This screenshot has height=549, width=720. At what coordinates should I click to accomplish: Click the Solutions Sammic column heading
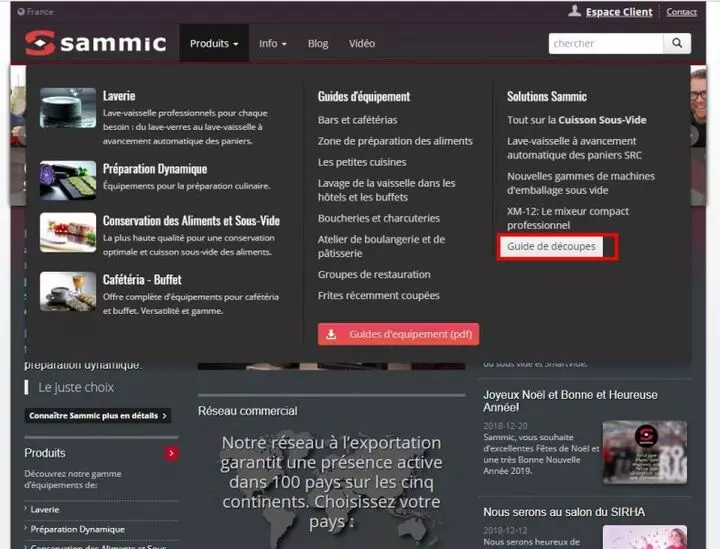pyautogui.click(x=547, y=96)
